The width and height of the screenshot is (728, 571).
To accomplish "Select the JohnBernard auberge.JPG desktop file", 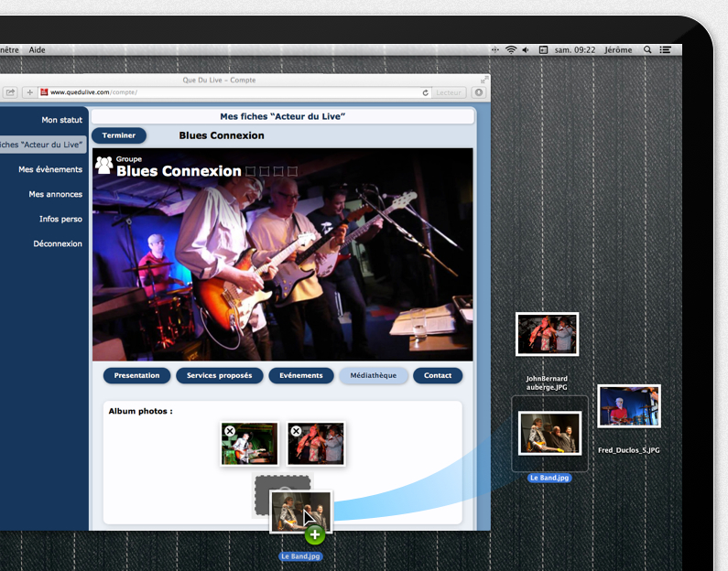I will (547, 334).
